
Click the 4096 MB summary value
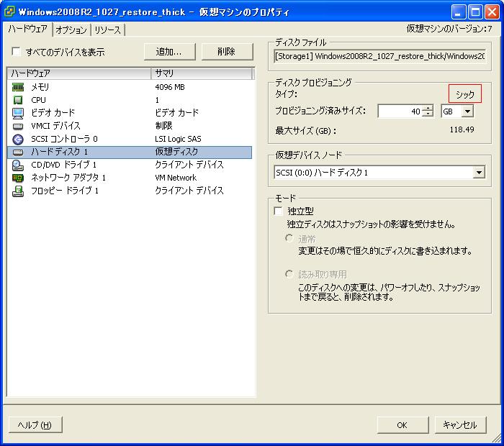[x=170, y=87]
